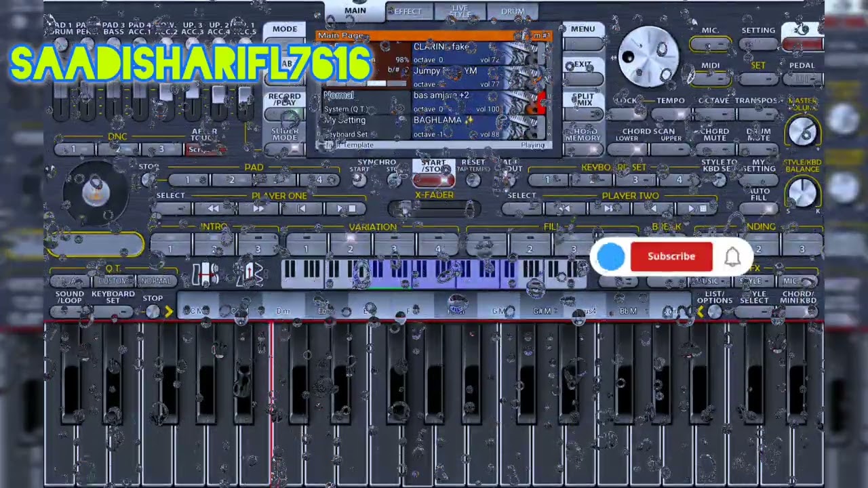Open the EFFECT tab
Image resolution: width=868 pixels, height=488 pixels.
[408, 11]
